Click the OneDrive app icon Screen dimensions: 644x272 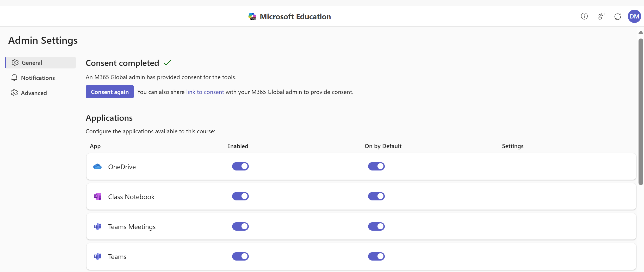[x=97, y=166]
